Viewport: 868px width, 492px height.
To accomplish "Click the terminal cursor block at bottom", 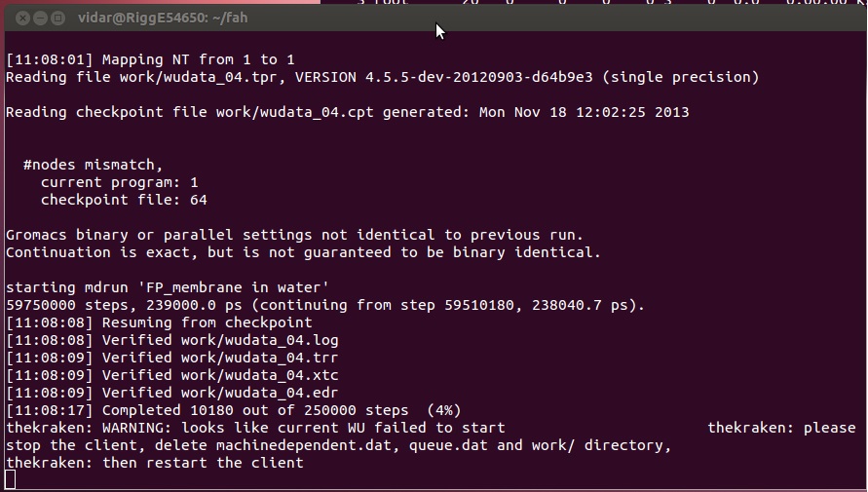I will [x=10, y=479].
